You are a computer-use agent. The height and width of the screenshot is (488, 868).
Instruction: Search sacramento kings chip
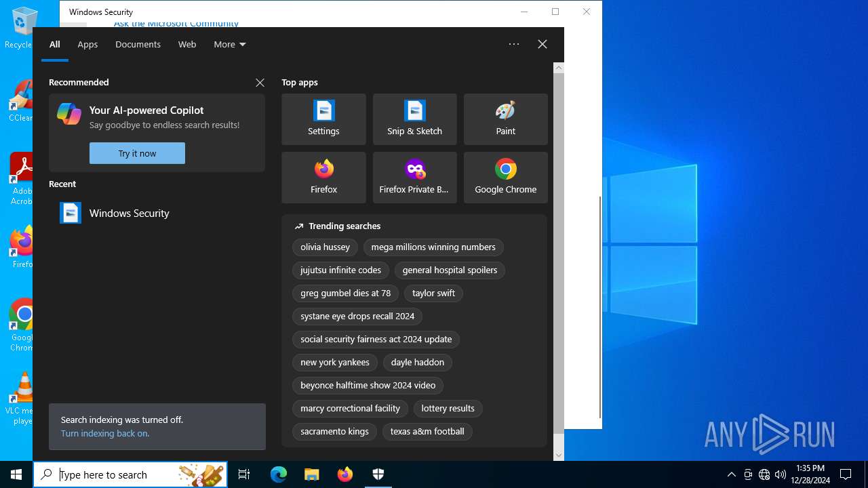pos(334,432)
